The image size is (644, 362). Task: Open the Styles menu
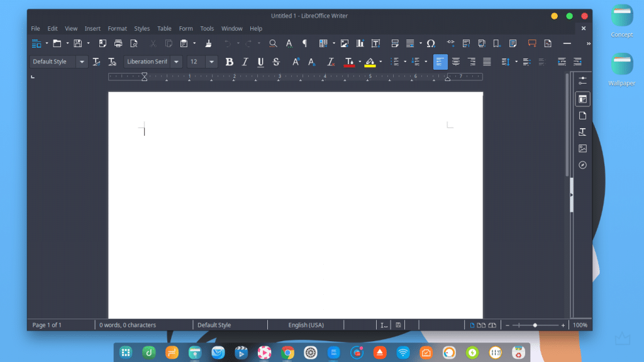click(x=142, y=29)
